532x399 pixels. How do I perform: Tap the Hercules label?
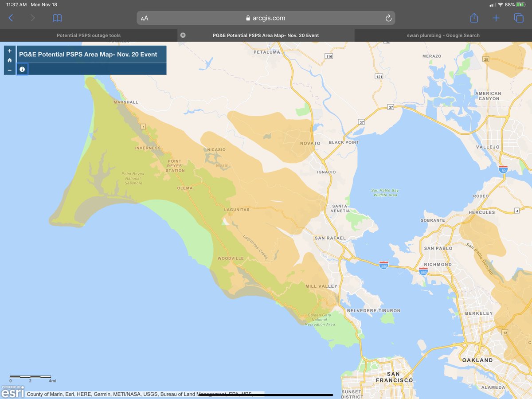481,212
